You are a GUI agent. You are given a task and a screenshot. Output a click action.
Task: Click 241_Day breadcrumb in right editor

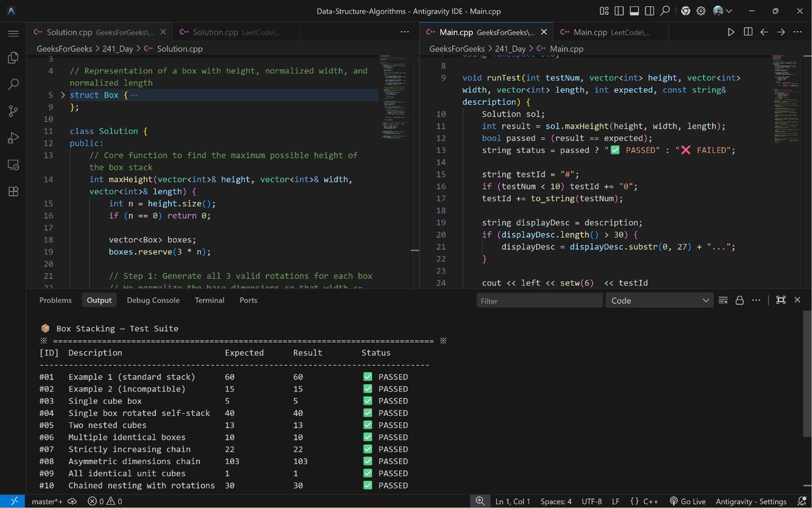pyautogui.click(x=511, y=49)
